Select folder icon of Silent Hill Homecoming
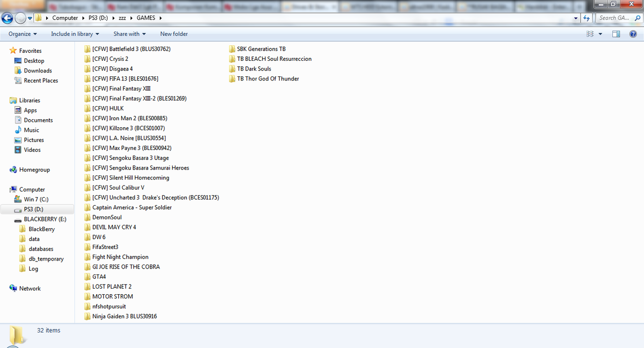644x348 pixels. click(88, 178)
